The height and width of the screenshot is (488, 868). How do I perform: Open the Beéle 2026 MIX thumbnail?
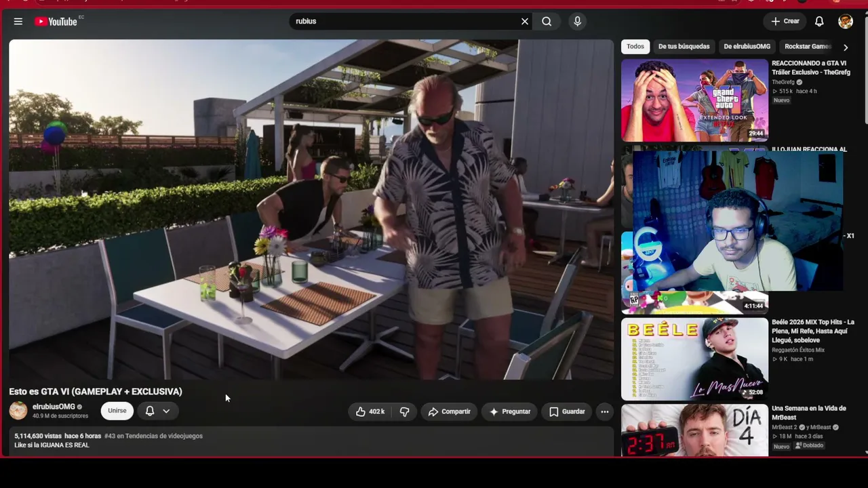[x=694, y=359]
